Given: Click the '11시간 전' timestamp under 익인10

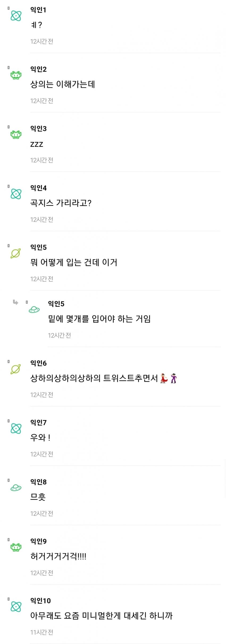Looking at the screenshot, I should pyautogui.click(x=42, y=632).
